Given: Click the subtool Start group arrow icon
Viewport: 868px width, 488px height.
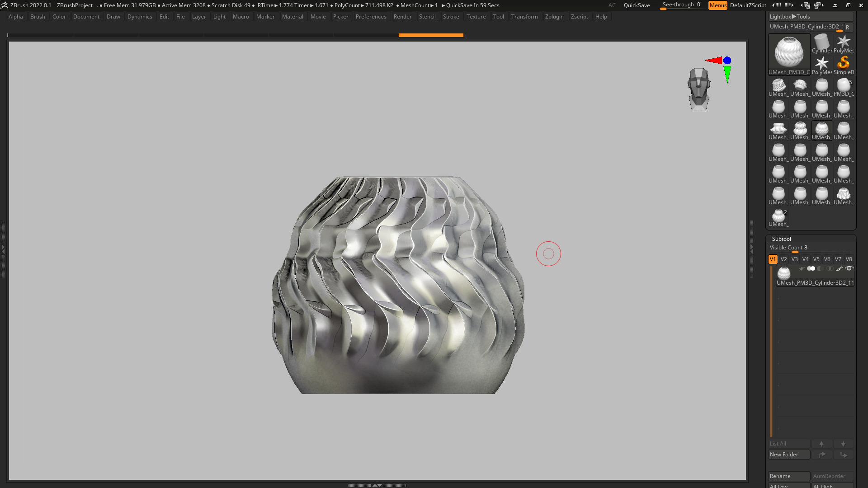Looking at the screenshot, I should (x=802, y=269).
